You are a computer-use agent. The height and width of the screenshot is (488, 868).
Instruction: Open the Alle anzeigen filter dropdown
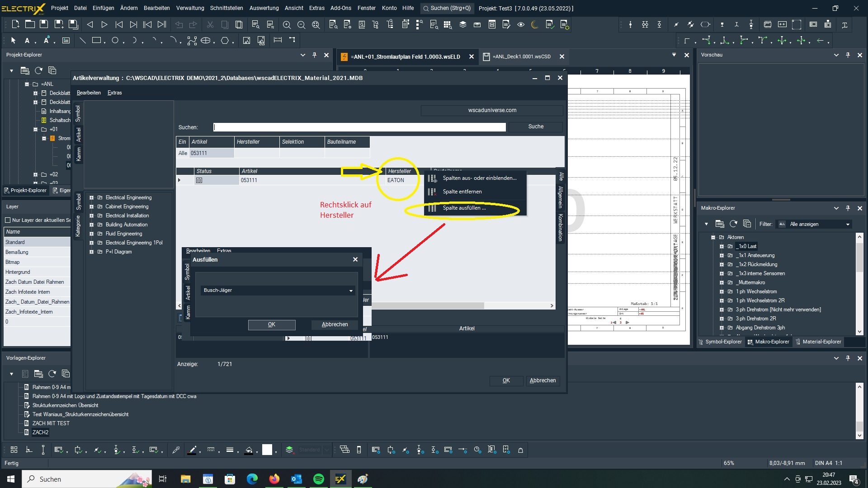coord(848,224)
